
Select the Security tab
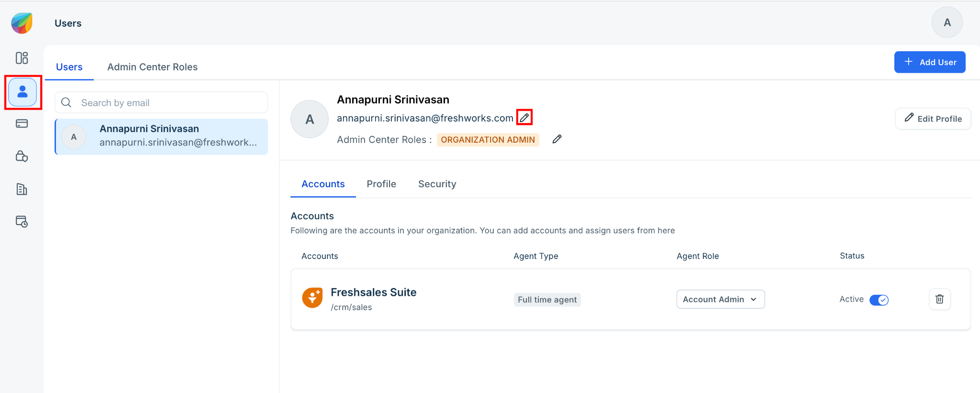437,184
